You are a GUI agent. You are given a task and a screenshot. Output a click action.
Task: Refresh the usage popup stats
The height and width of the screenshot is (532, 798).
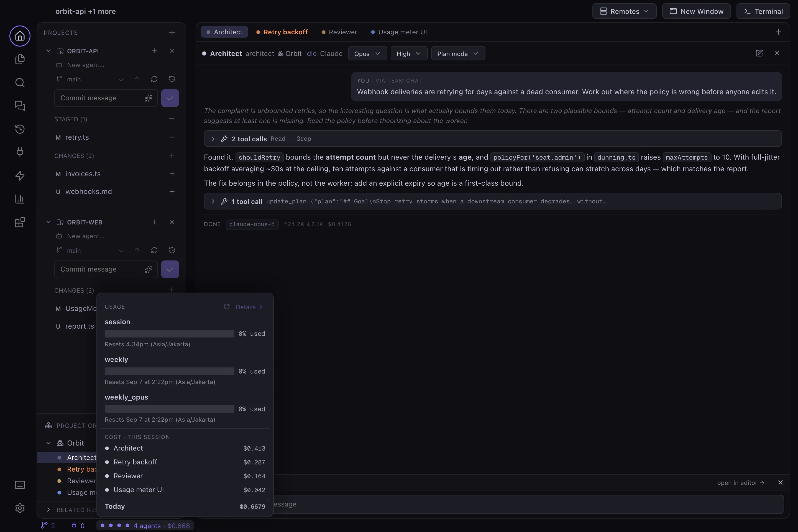click(x=227, y=307)
